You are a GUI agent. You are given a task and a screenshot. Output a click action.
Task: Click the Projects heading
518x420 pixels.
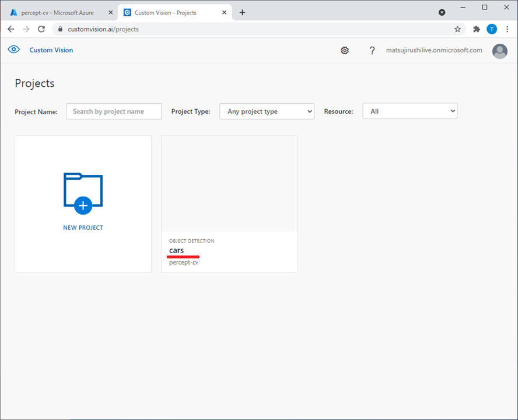(x=34, y=83)
